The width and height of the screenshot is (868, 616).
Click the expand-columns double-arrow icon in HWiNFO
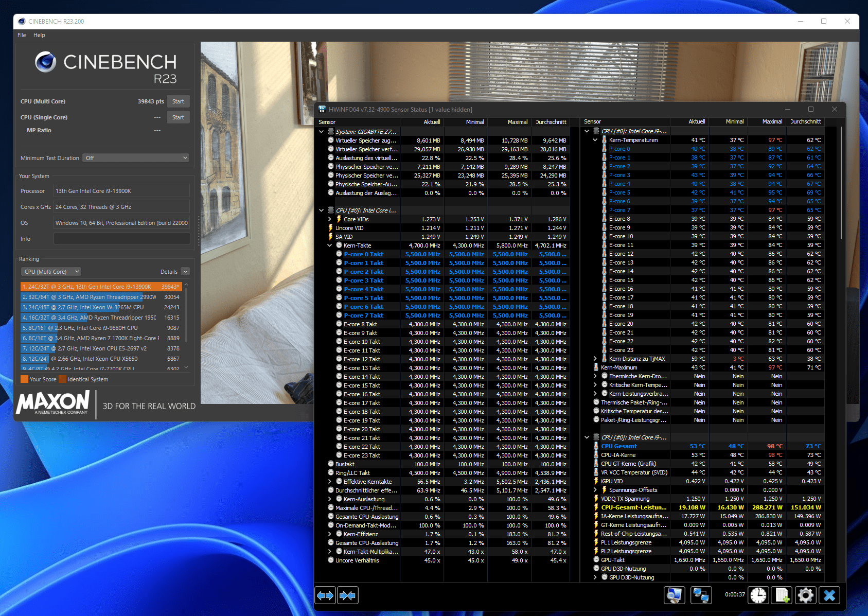(x=325, y=595)
